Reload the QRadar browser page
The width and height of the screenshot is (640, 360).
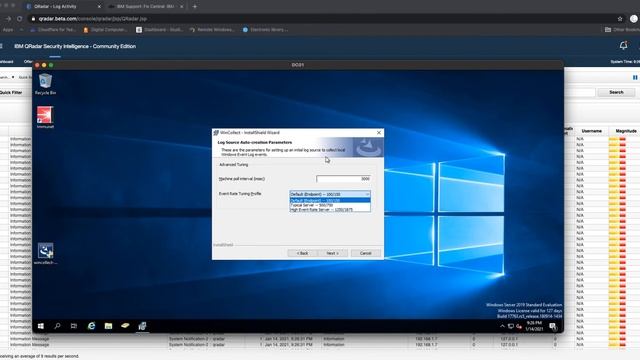(20, 19)
